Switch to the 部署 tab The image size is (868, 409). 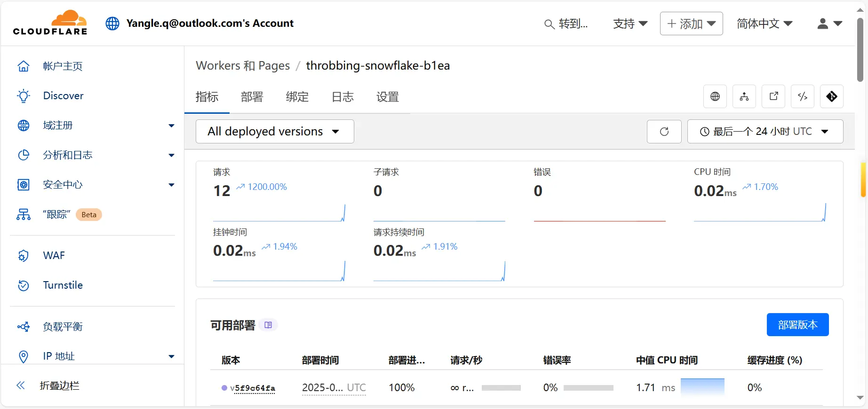click(252, 97)
